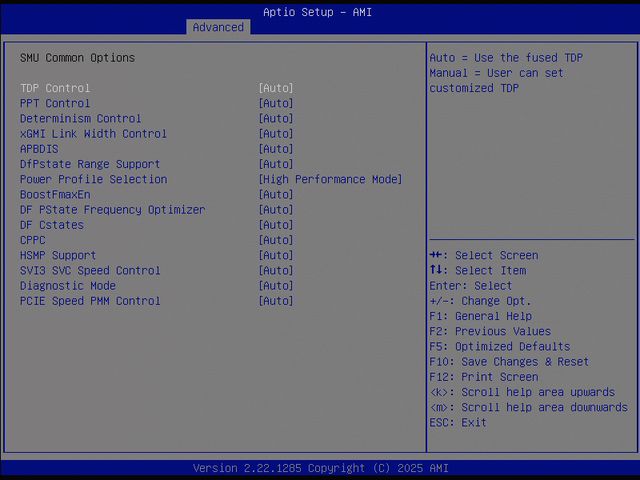
Task: Open the DfPstate Range Support value
Action: [x=276, y=164]
